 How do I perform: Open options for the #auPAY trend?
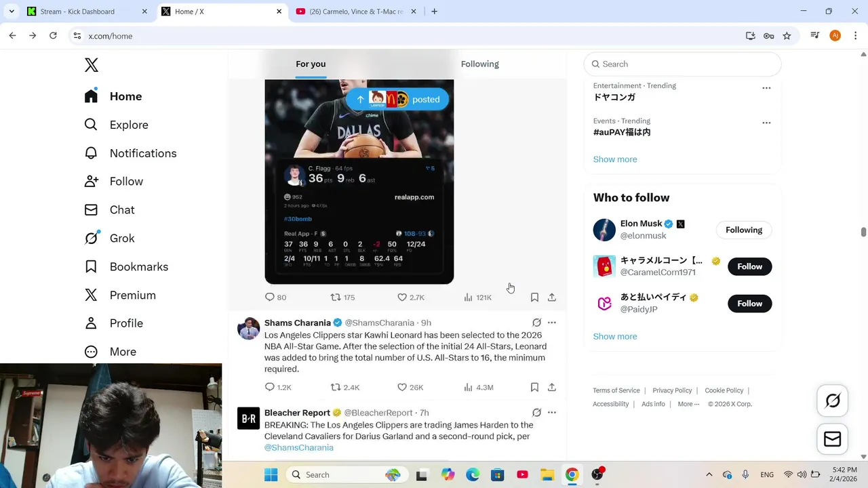[766, 123]
